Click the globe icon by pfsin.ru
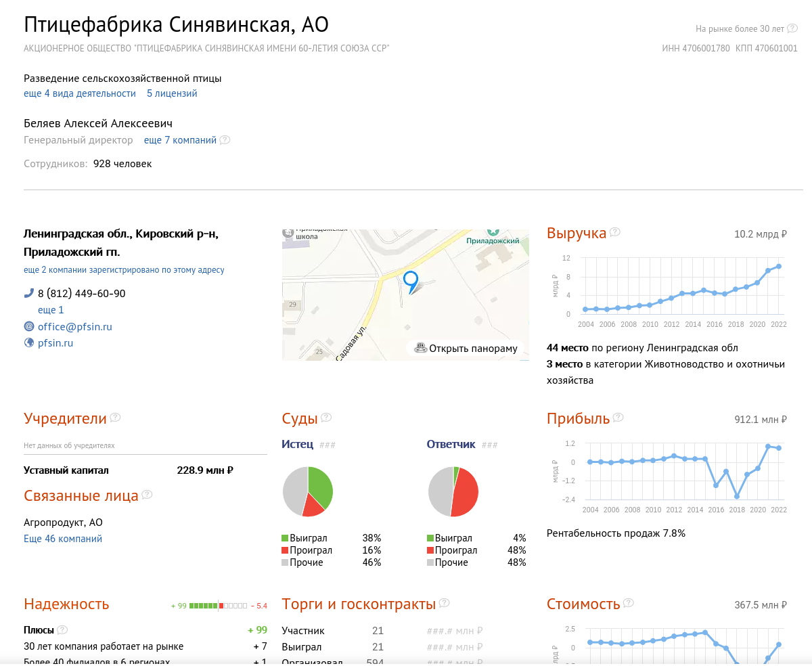Screen dimensions: 812x666 [28, 342]
